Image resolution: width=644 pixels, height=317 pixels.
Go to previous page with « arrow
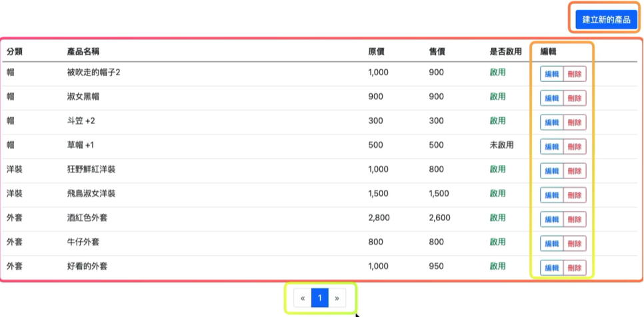tap(303, 298)
